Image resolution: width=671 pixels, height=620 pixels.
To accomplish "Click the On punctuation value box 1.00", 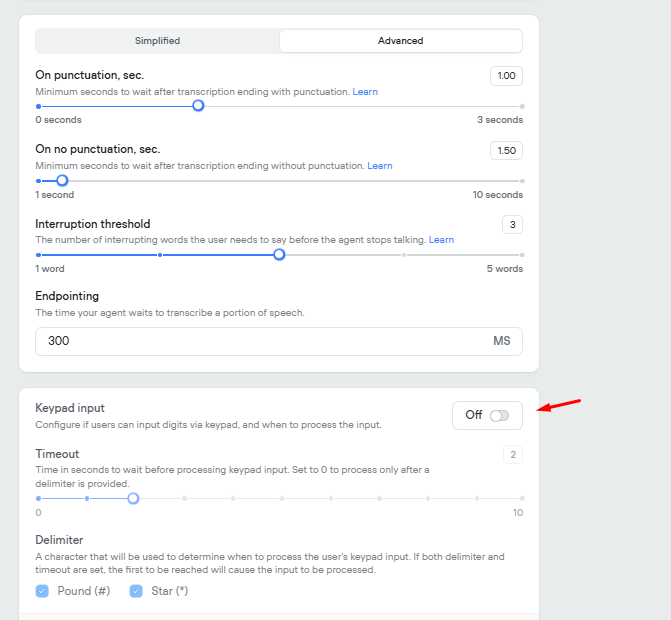I will (x=506, y=76).
